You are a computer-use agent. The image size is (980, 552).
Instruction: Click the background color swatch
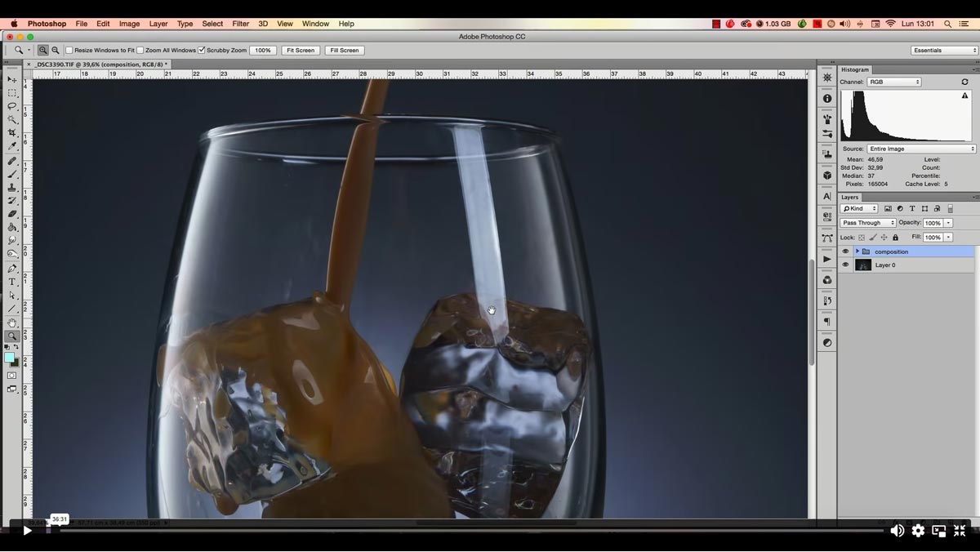click(x=16, y=363)
